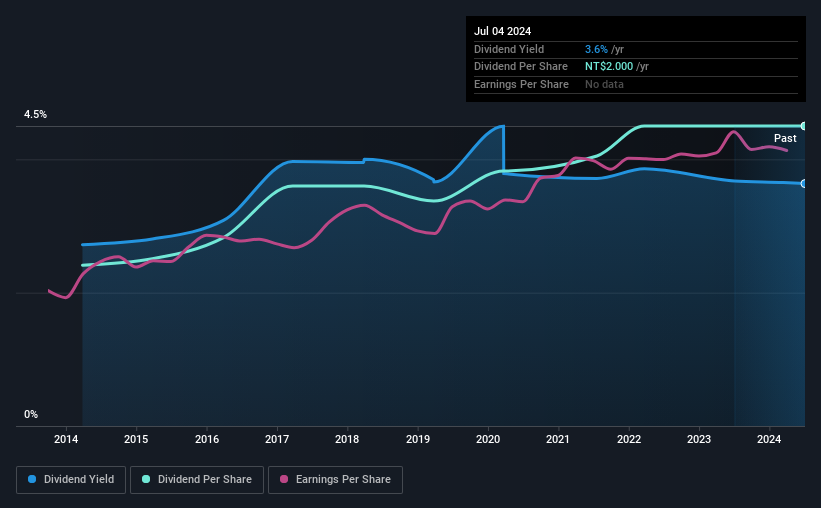
Task: Click the Dividend Per Share tooltip row label
Action: [x=520, y=67]
